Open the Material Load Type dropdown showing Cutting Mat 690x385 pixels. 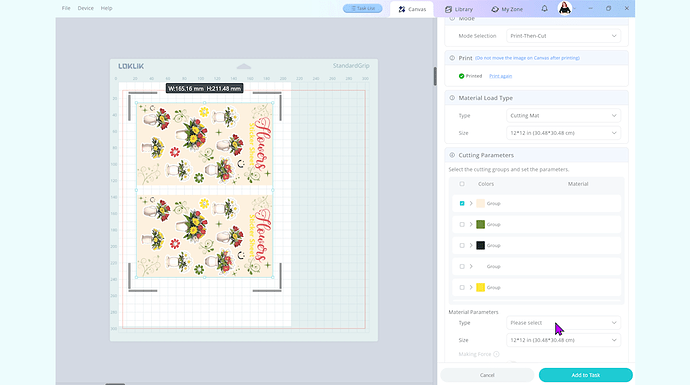tap(563, 115)
